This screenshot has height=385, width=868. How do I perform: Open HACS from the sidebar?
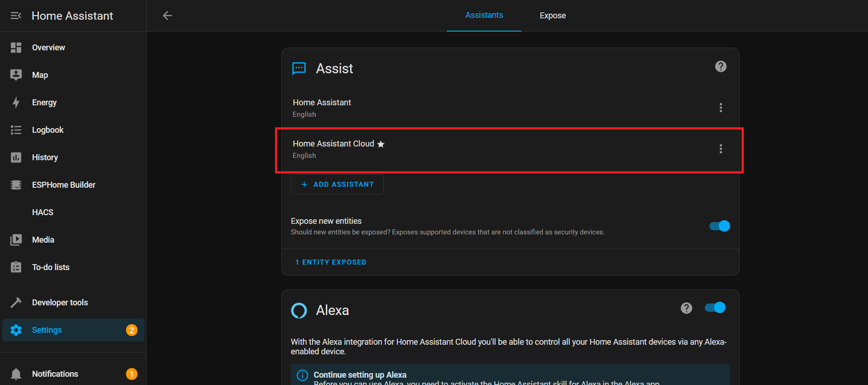point(73,212)
